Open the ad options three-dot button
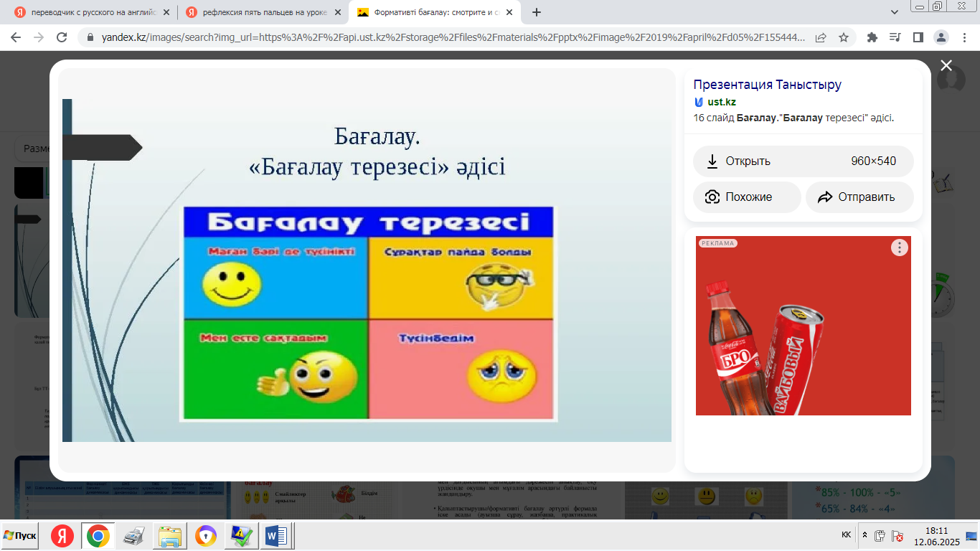 tap(900, 248)
